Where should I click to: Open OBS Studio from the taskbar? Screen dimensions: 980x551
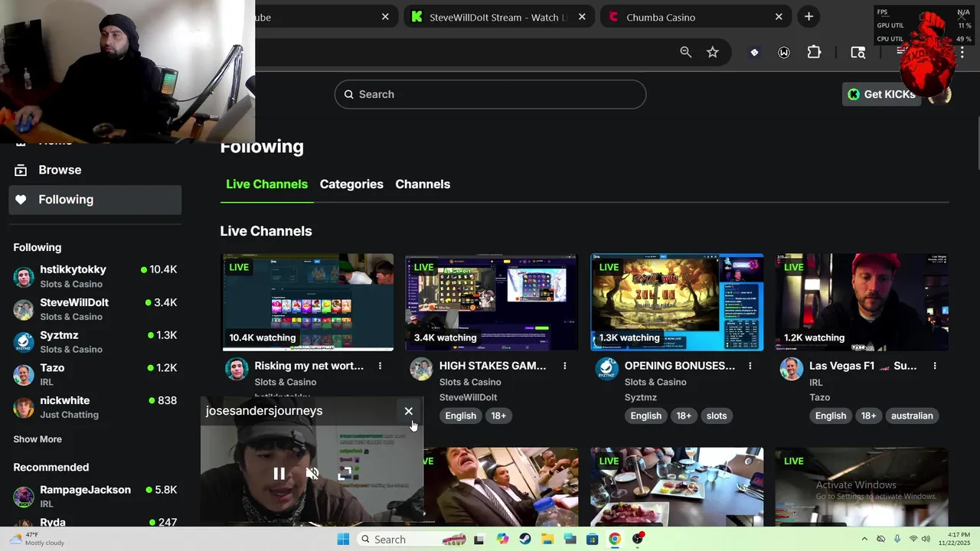click(x=638, y=540)
